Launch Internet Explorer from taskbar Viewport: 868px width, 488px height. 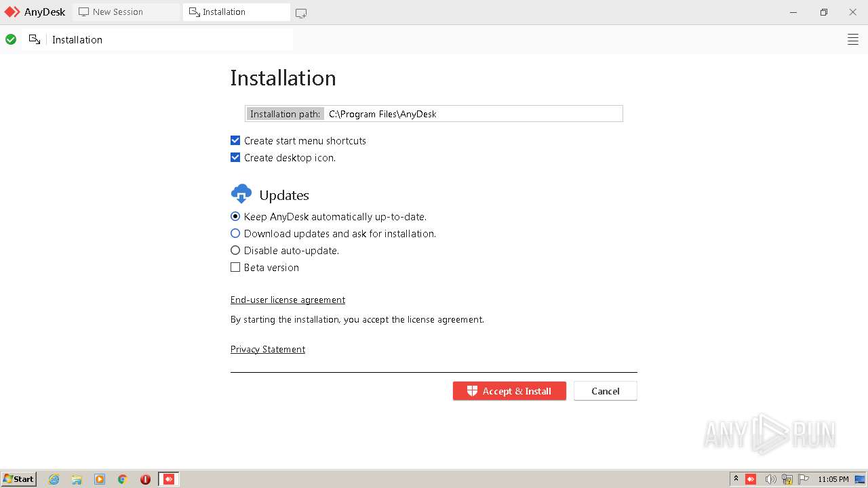[54, 479]
